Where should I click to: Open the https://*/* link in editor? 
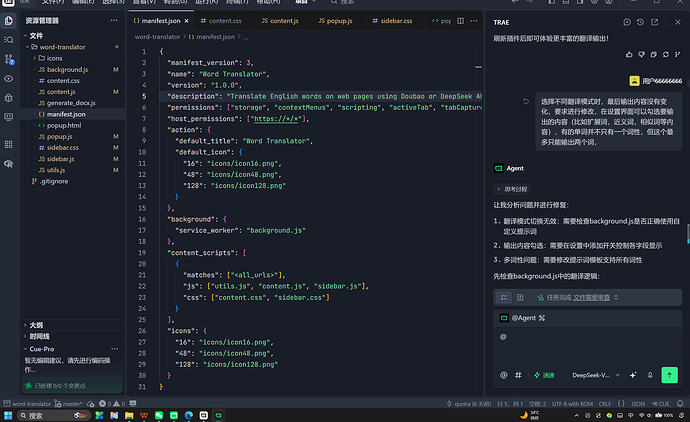(x=278, y=119)
